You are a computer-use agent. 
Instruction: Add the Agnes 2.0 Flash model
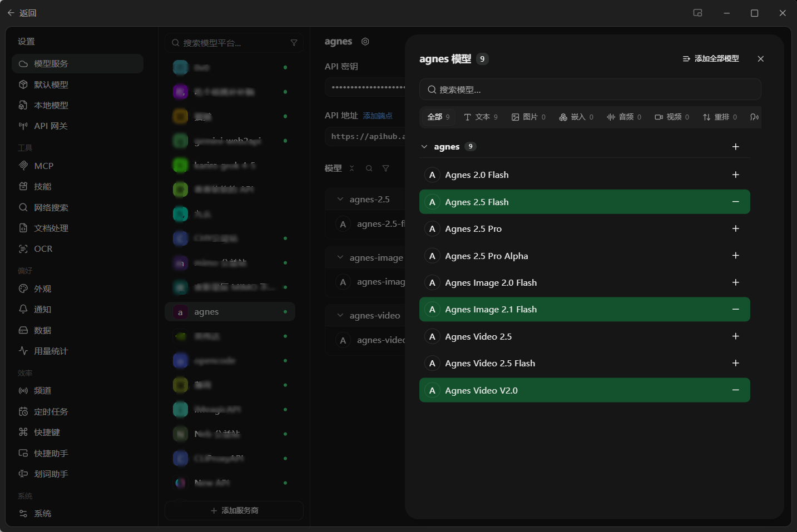(x=736, y=175)
